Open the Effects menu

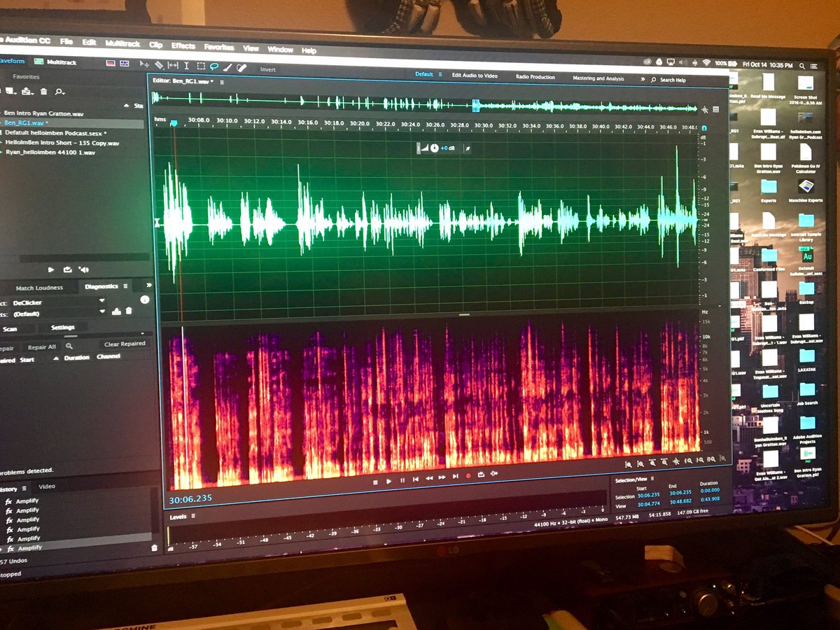(183, 46)
